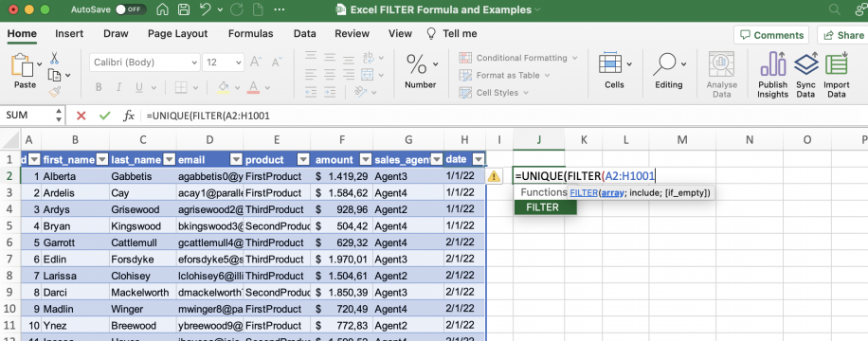Image resolution: width=868 pixels, height=341 pixels.
Task: Click the FILTER function help link in tooltip
Action: click(583, 192)
